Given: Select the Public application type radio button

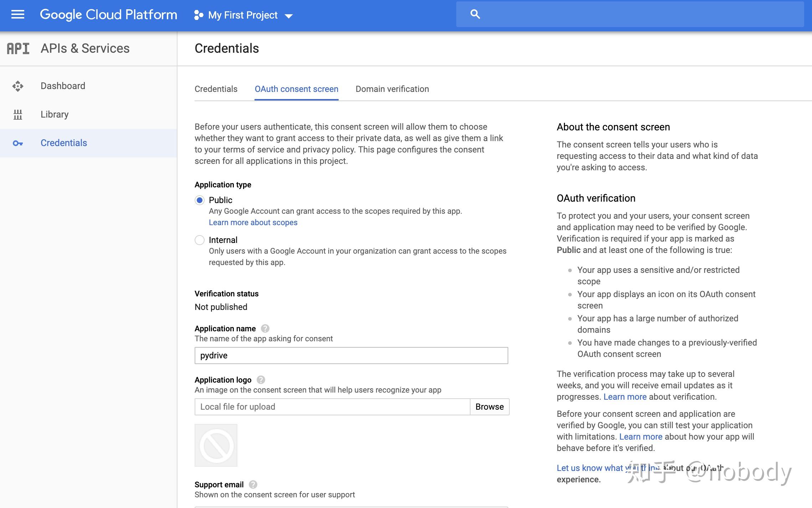Looking at the screenshot, I should click(200, 200).
